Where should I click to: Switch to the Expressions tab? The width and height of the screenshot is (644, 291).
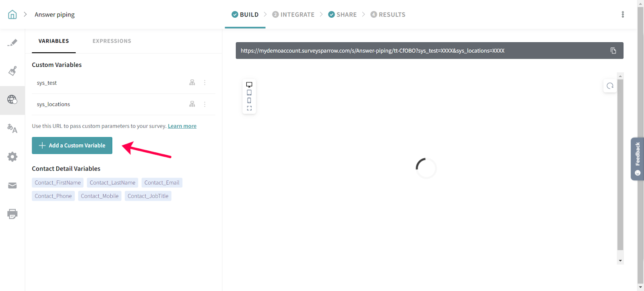(112, 41)
